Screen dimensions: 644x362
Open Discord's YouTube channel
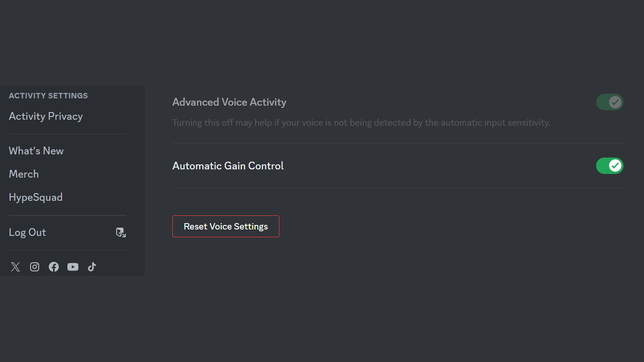point(72,267)
